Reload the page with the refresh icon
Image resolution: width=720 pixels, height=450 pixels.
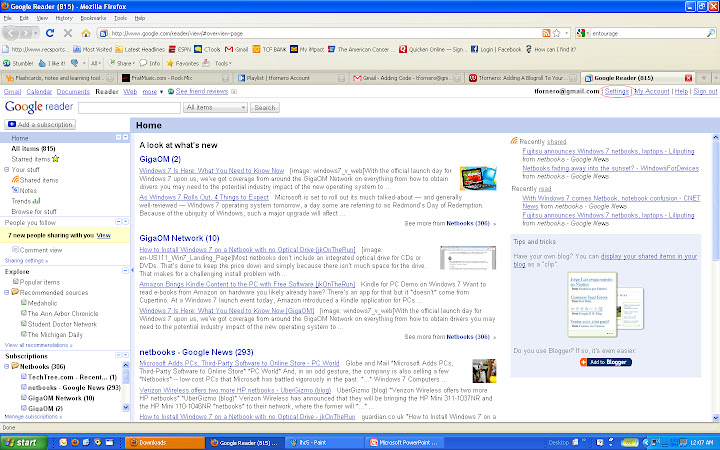[x=50, y=33]
